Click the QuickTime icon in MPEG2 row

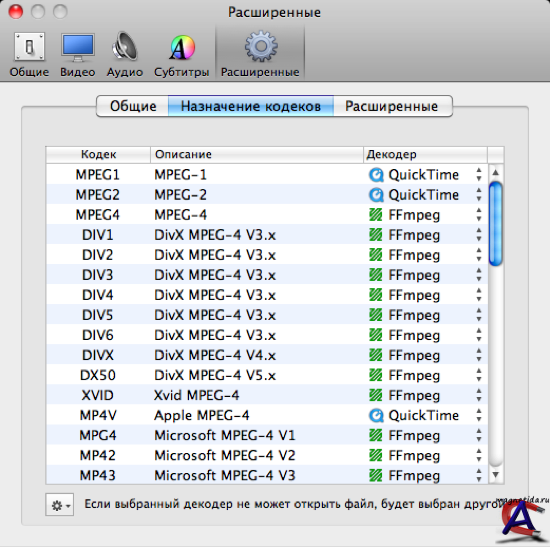click(376, 195)
